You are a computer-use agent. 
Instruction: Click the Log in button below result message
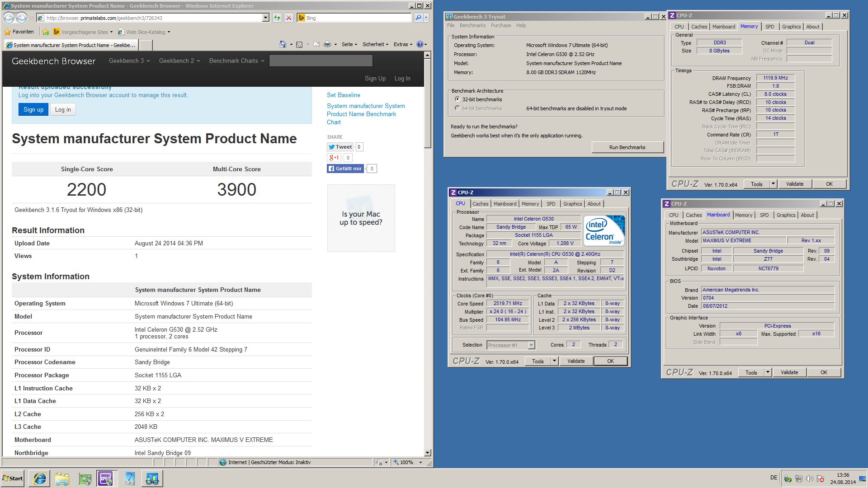[x=63, y=109]
